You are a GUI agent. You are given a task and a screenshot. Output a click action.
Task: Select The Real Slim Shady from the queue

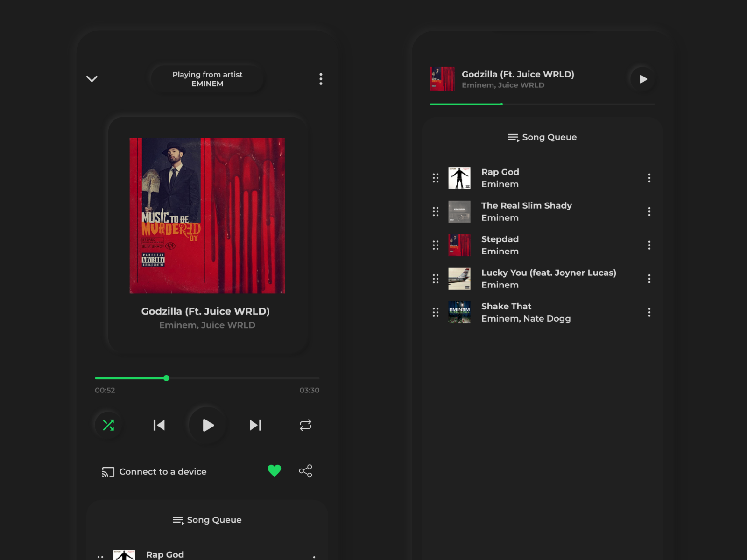tap(527, 211)
